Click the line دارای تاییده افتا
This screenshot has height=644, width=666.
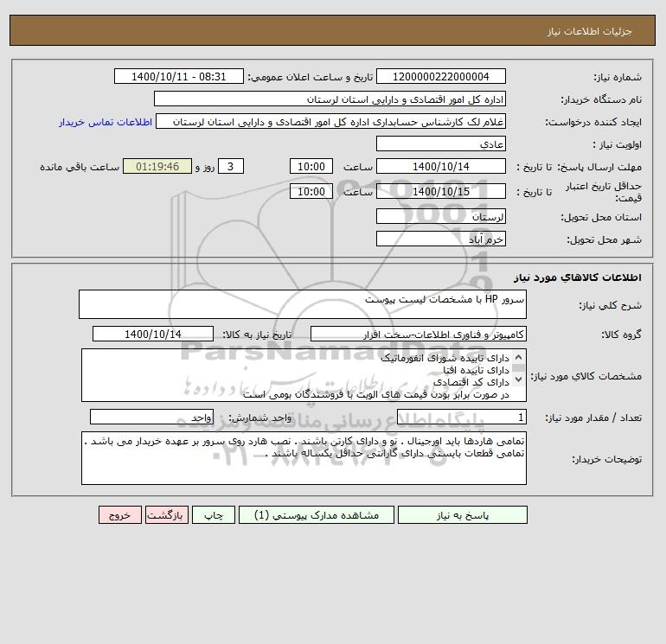click(x=476, y=370)
